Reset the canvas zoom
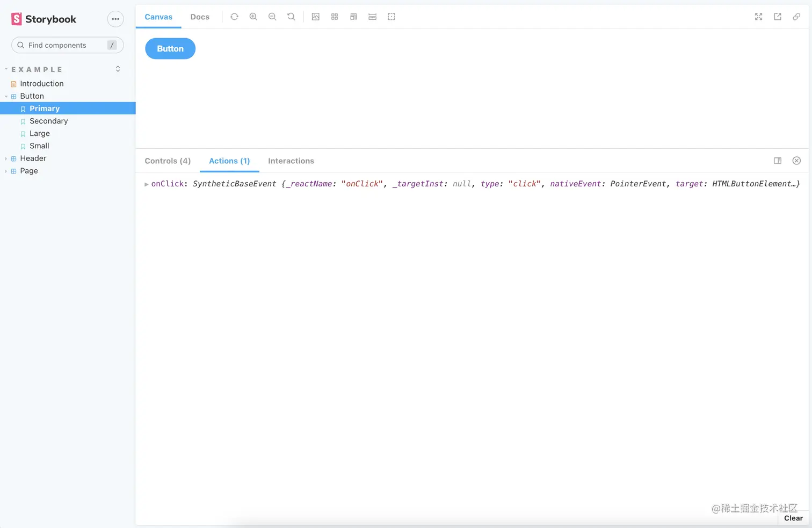812x528 pixels. (x=291, y=17)
